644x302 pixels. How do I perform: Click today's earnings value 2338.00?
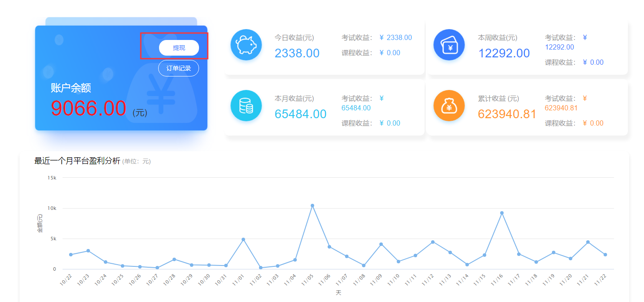tap(297, 53)
